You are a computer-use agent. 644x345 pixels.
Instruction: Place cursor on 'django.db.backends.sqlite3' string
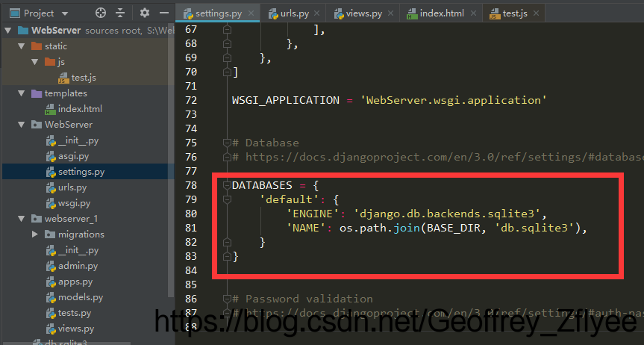click(x=446, y=214)
